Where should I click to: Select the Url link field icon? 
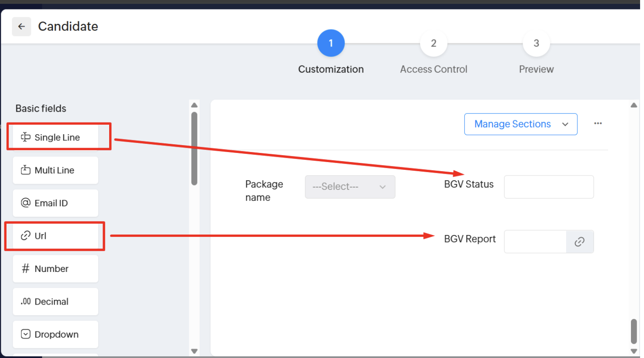[x=26, y=236]
